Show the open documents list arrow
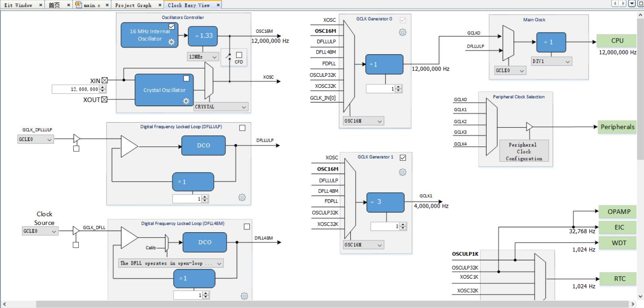The width and height of the screenshot is (644, 308). point(632,4)
